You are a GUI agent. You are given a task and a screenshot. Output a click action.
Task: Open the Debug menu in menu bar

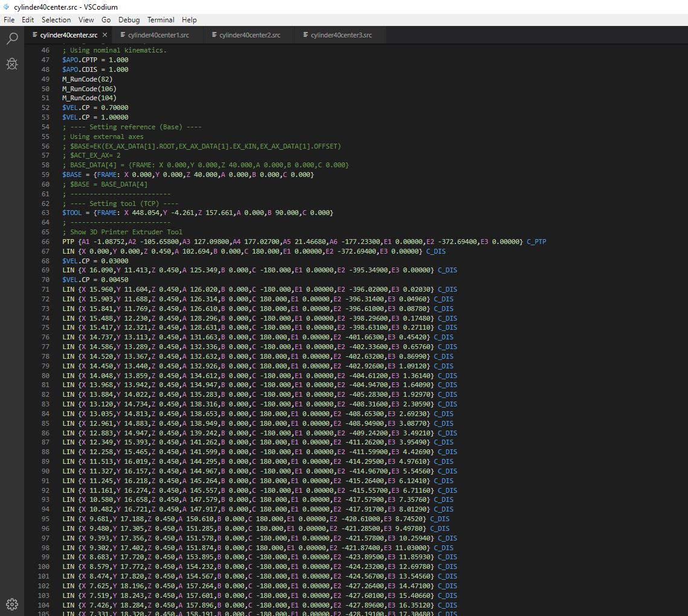coord(129,20)
